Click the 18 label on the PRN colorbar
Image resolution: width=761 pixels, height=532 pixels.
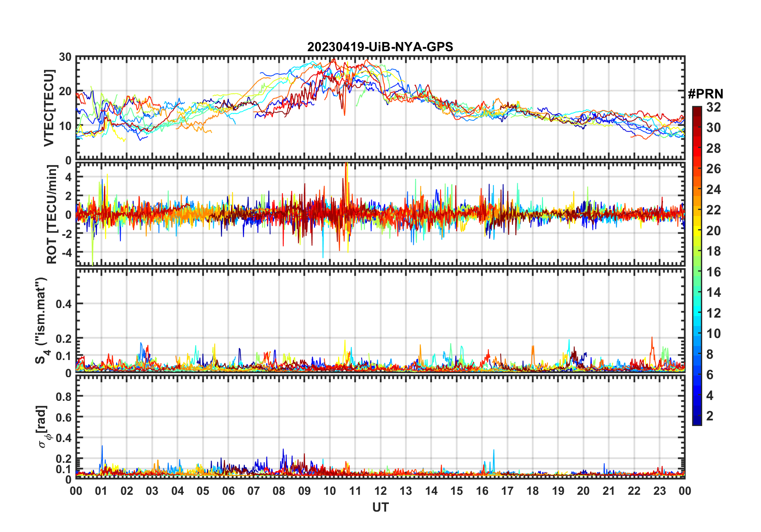point(713,251)
